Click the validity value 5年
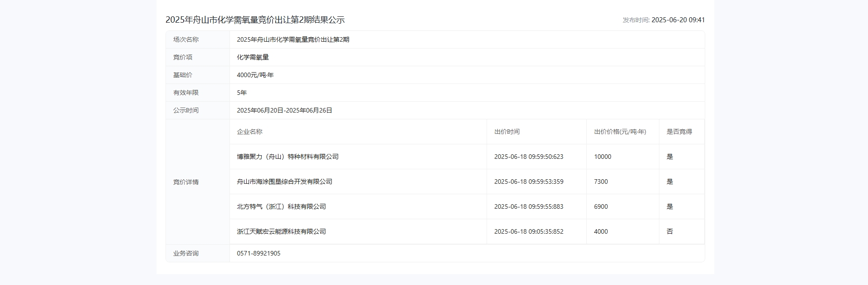The width and height of the screenshot is (868, 285). pyautogui.click(x=242, y=93)
